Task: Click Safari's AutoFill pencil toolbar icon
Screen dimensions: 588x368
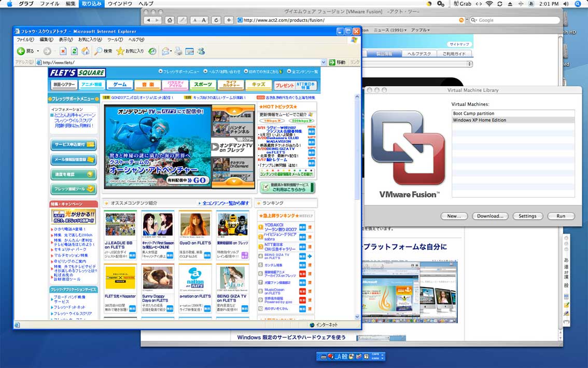Action: (x=183, y=20)
